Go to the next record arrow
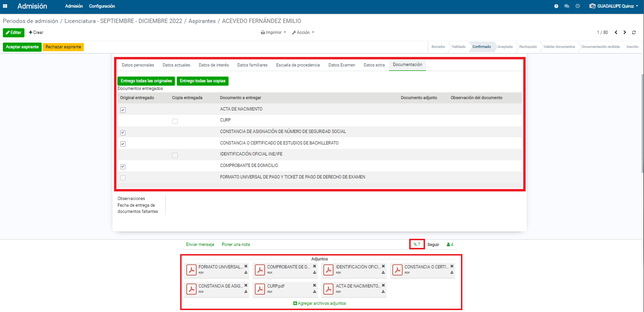This screenshot has height=312, width=644. 624,33
